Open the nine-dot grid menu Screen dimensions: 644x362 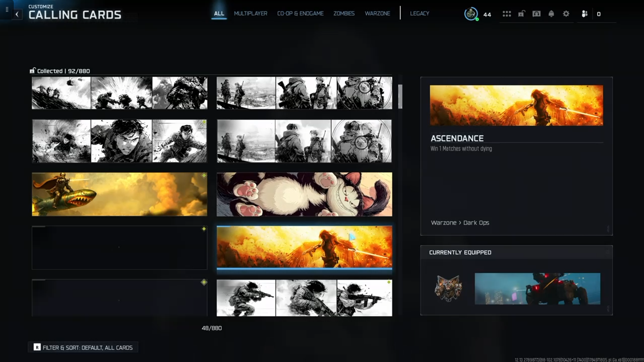point(507,14)
